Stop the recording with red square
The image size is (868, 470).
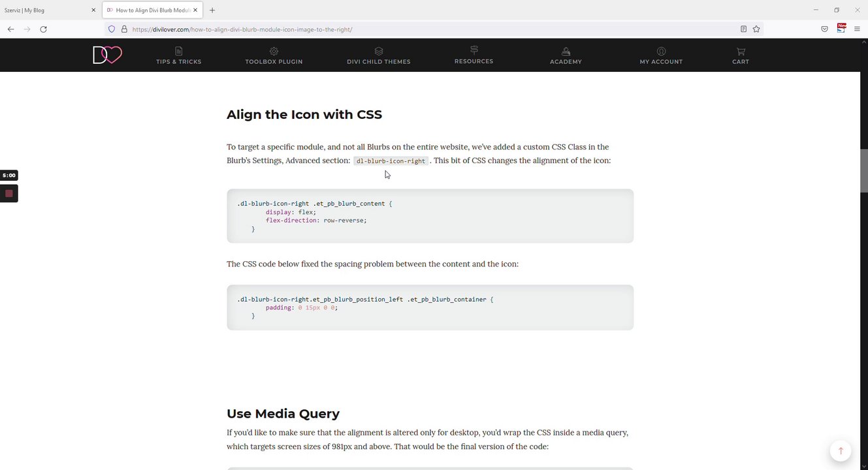point(9,193)
